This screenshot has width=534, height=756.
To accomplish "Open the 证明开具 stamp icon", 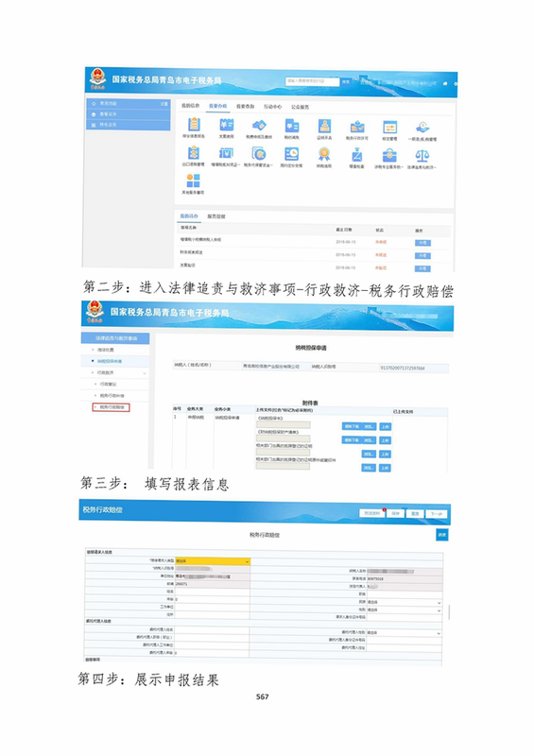I will pos(324,127).
